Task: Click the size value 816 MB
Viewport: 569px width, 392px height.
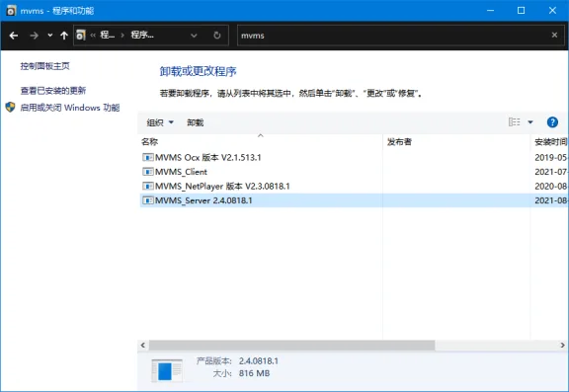Action: (x=254, y=373)
